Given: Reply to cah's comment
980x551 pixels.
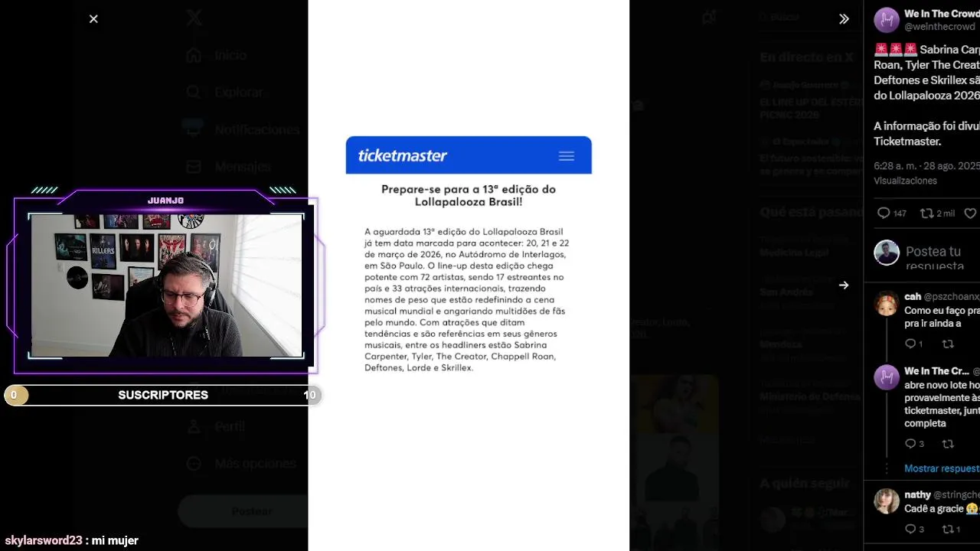Looking at the screenshot, I should pos(914,344).
